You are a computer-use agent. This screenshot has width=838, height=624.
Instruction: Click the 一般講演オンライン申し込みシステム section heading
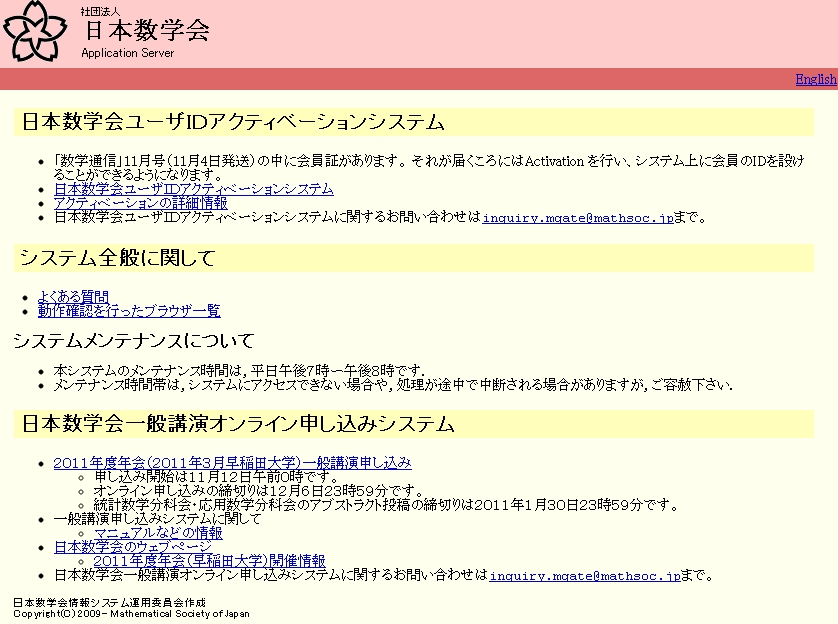click(x=238, y=425)
